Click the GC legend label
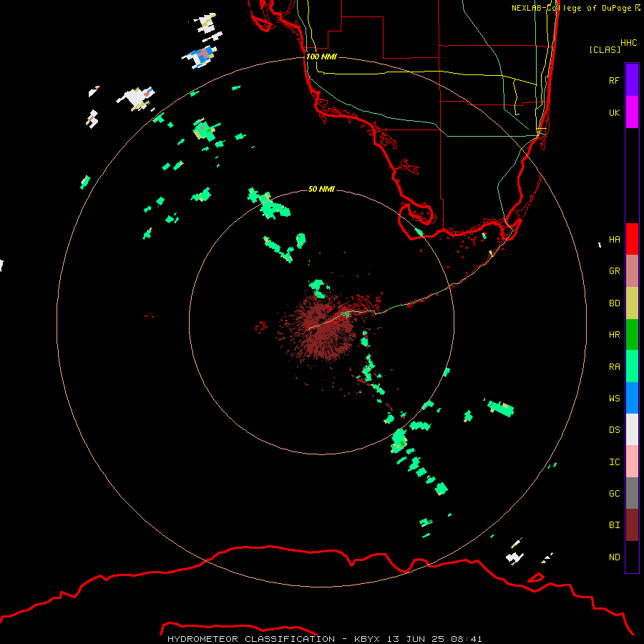Image resolution: width=644 pixels, height=644 pixels. pos(614,494)
